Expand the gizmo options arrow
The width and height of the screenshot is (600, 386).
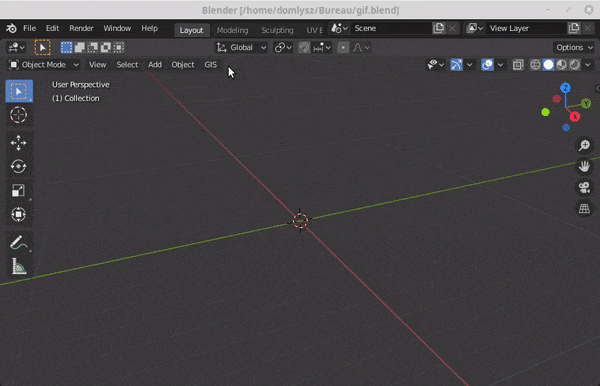click(x=470, y=65)
